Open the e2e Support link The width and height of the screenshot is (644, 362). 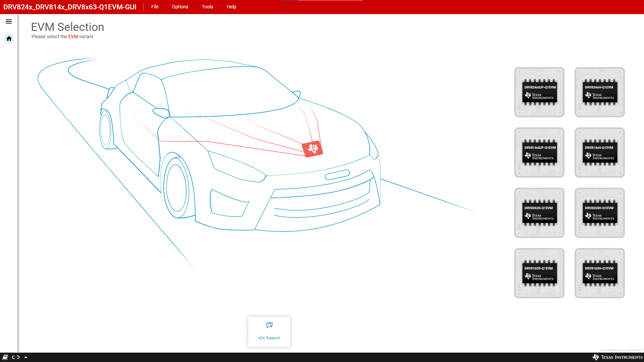point(269,338)
